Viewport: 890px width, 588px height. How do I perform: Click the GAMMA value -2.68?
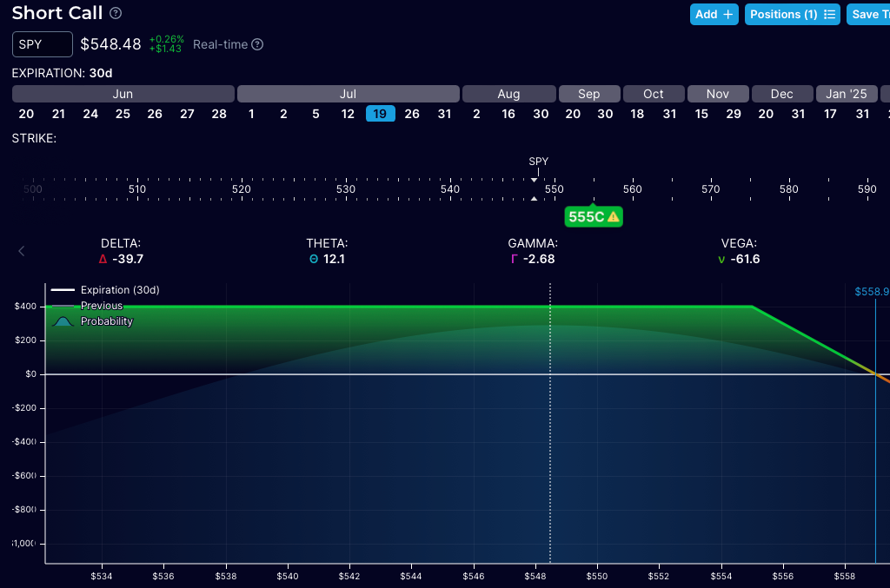click(x=539, y=259)
